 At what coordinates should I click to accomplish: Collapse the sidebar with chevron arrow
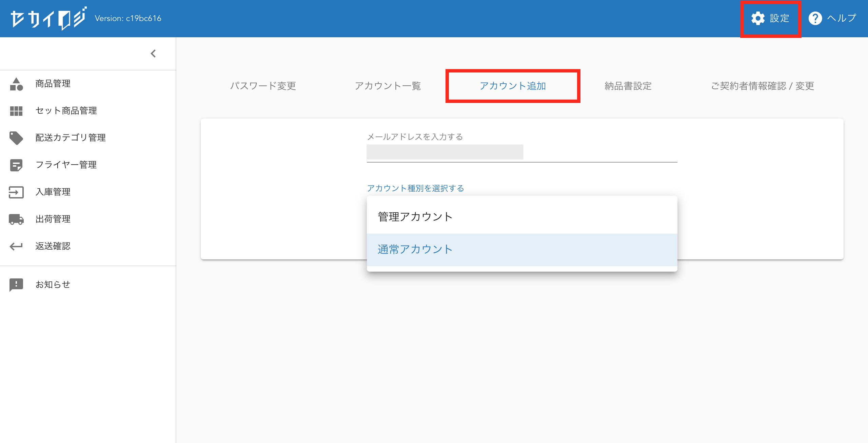click(153, 54)
